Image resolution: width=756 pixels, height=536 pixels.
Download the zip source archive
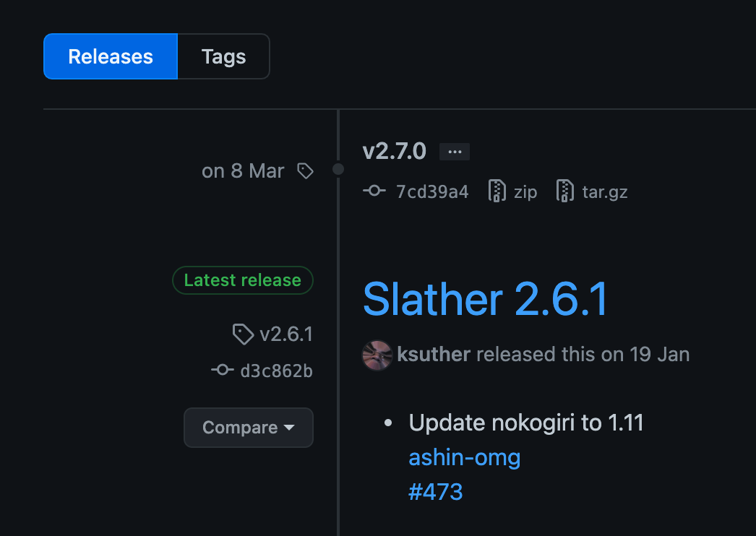coord(525,192)
